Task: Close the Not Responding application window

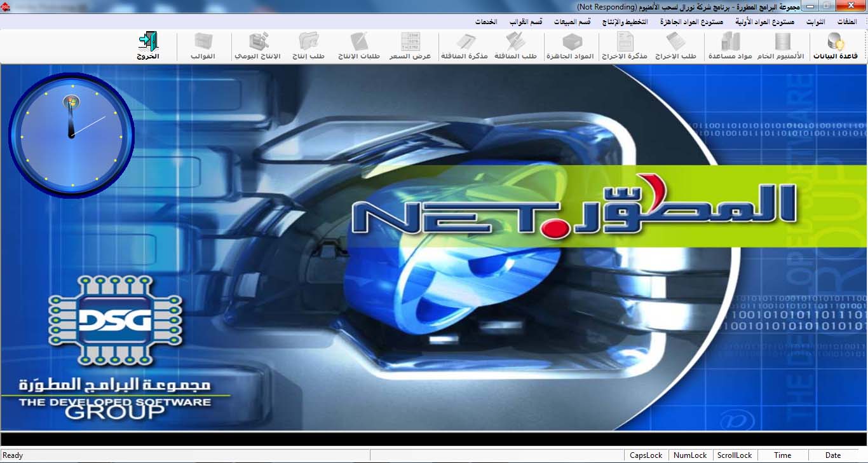Action: [850, 6]
